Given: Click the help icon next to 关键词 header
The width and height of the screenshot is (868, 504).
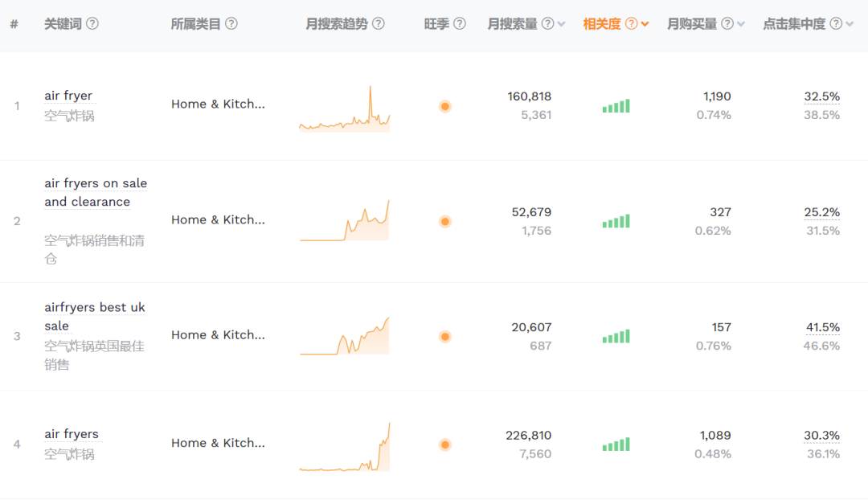Looking at the screenshot, I should coord(92,23).
